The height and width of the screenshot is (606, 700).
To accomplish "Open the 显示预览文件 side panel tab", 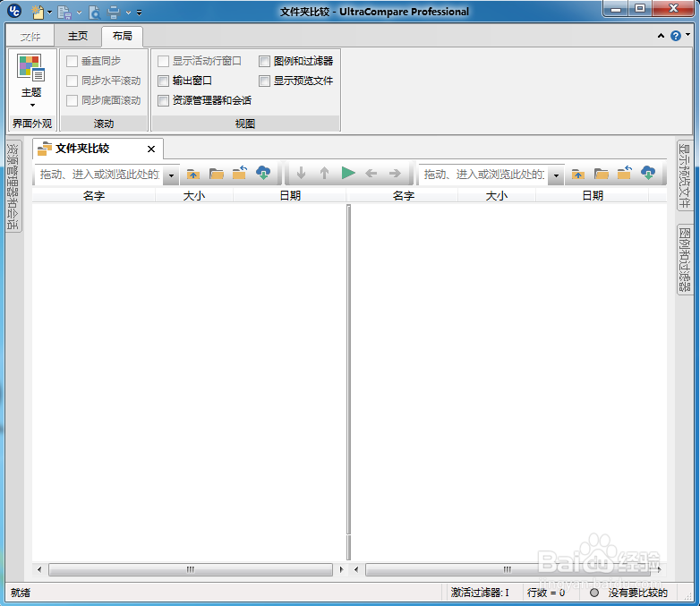I will pos(685,175).
